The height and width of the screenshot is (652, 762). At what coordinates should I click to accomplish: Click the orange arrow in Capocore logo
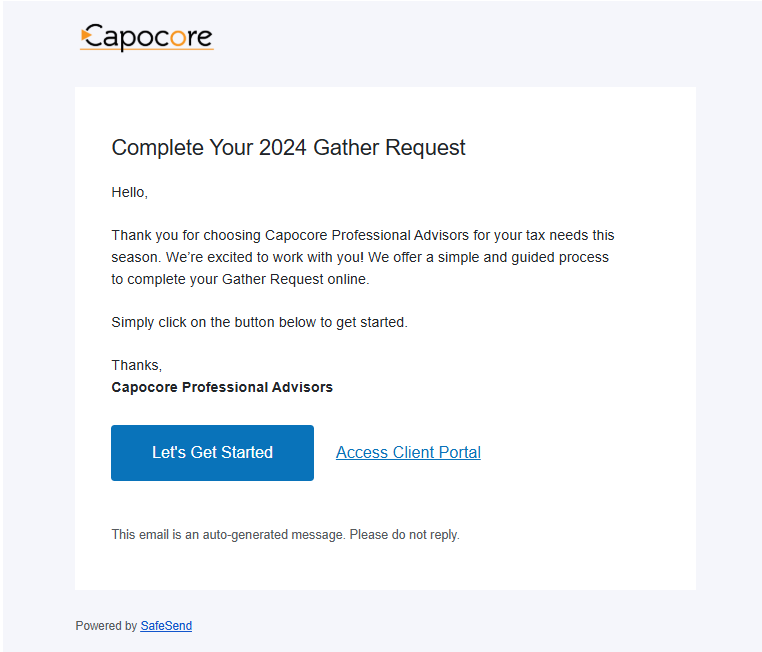point(86,35)
